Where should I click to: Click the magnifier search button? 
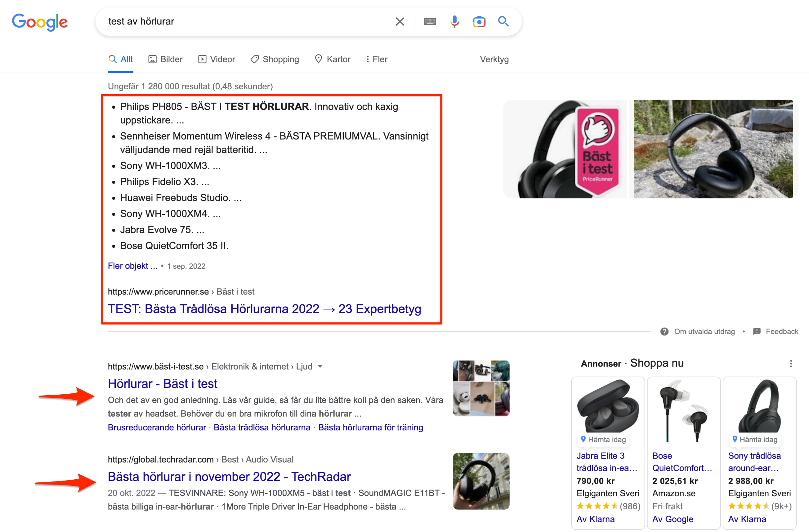pos(503,21)
